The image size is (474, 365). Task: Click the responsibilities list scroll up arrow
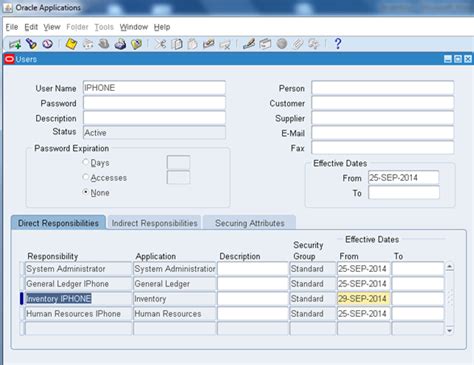coord(450,267)
